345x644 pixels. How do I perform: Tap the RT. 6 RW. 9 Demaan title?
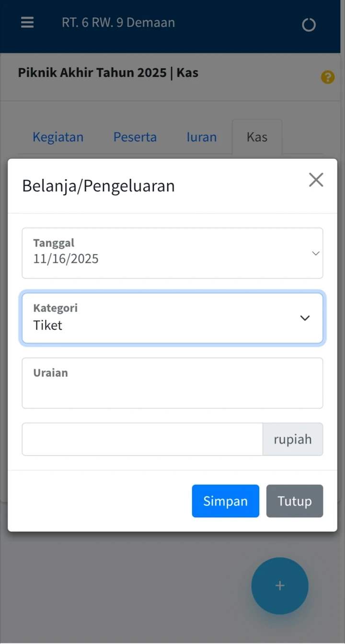[x=118, y=23]
